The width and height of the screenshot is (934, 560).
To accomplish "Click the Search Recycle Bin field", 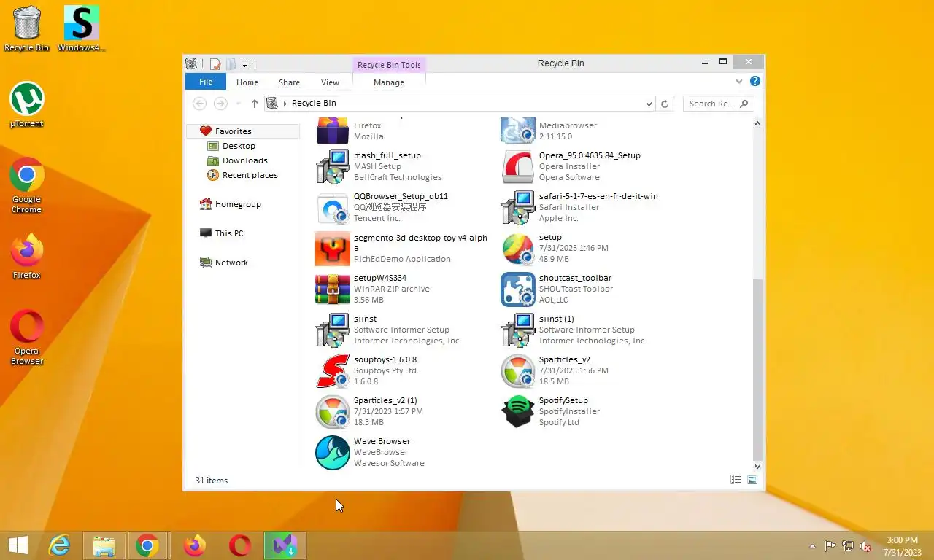I will (x=718, y=104).
